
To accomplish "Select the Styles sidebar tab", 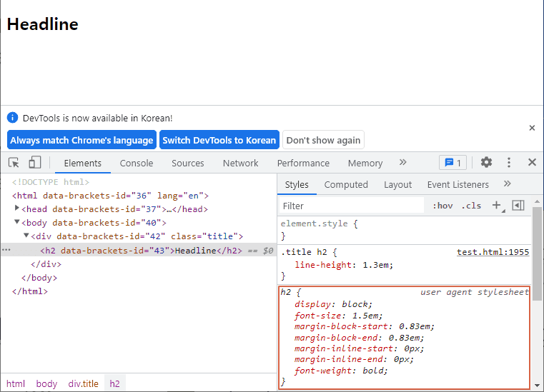I will tap(297, 184).
